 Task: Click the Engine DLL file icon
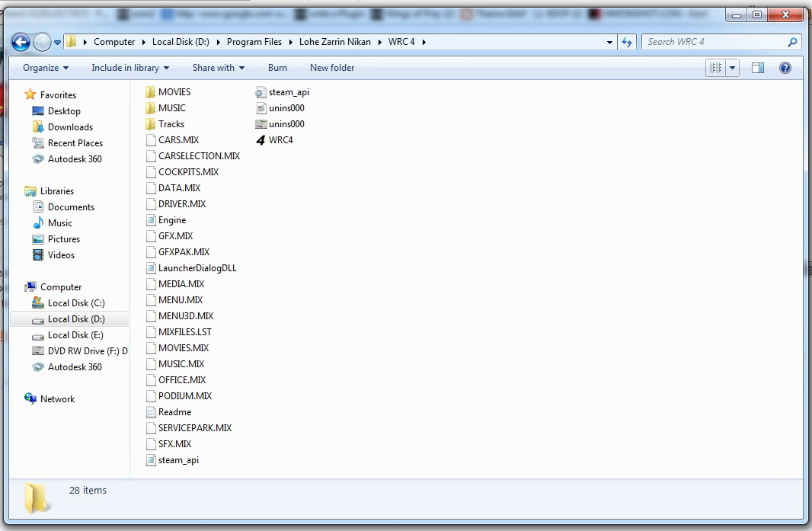[151, 220]
